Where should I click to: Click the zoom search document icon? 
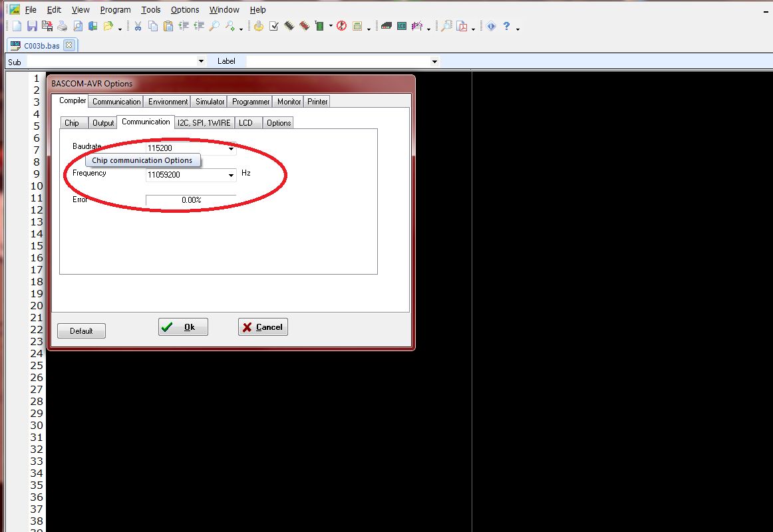pyautogui.click(x=446, y=26)
